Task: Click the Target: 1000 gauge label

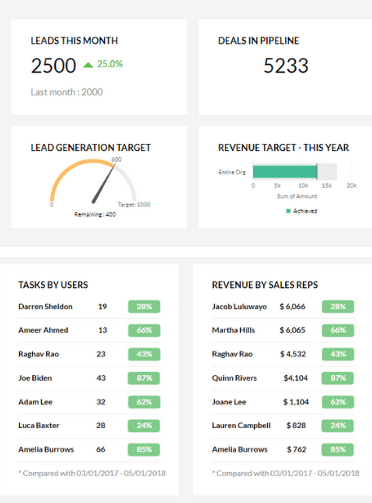Action: pyautogui.click(x=134, y=204)
